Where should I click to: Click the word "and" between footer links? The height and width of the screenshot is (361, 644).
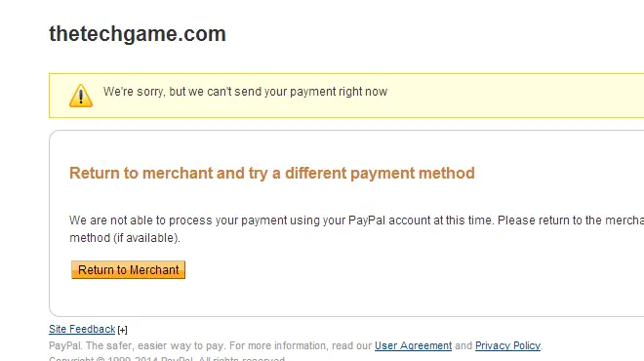tap(463, 345)
